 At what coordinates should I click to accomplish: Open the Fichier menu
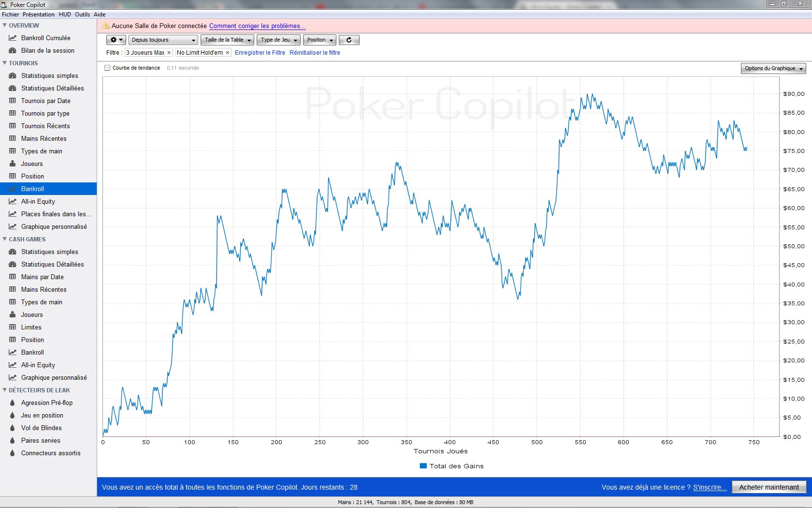(11, 15)
